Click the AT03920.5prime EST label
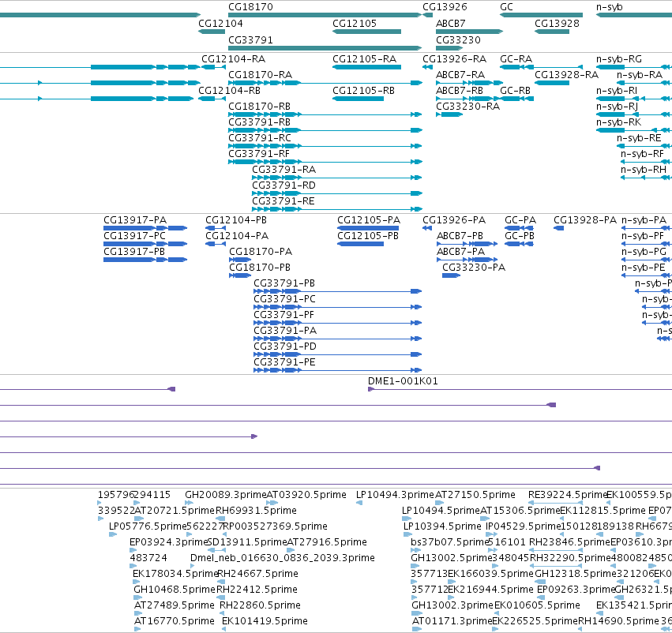Screen dimensions: 672x633 click(306, 495)
